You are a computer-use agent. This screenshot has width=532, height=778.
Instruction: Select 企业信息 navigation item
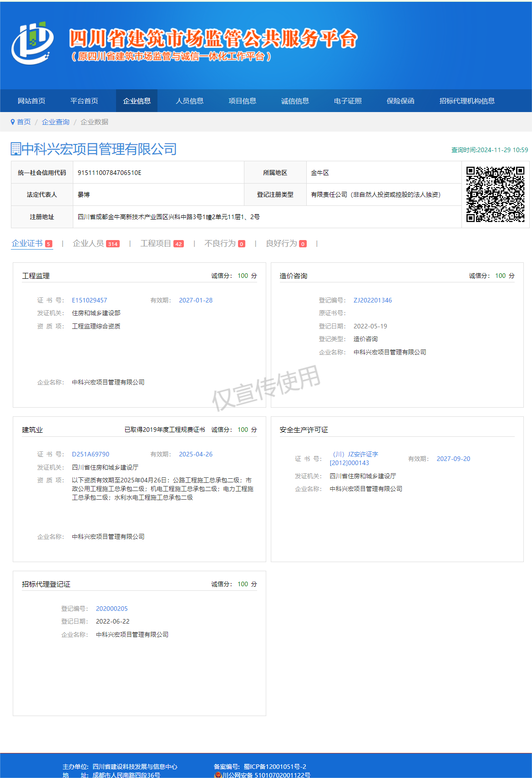click(x=137, y=101)
